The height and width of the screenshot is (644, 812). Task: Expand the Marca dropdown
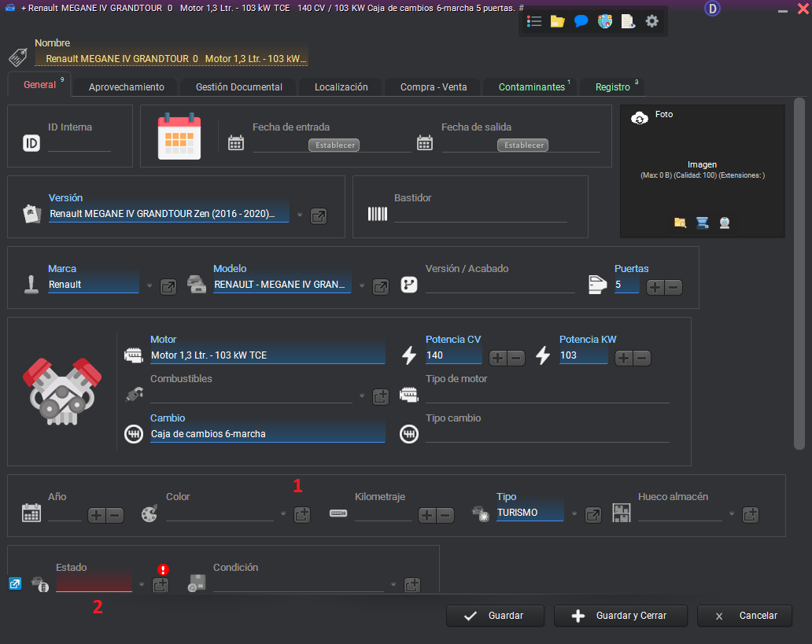149,285
